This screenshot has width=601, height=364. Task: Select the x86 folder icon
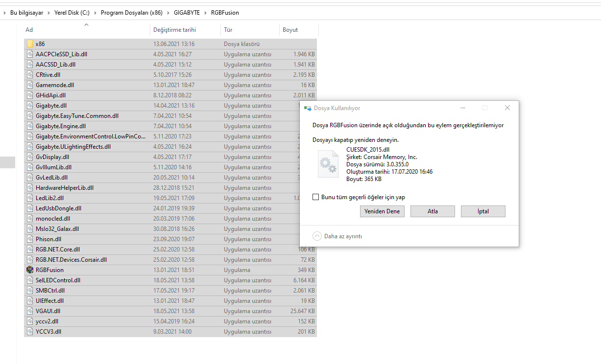[30, 44]
